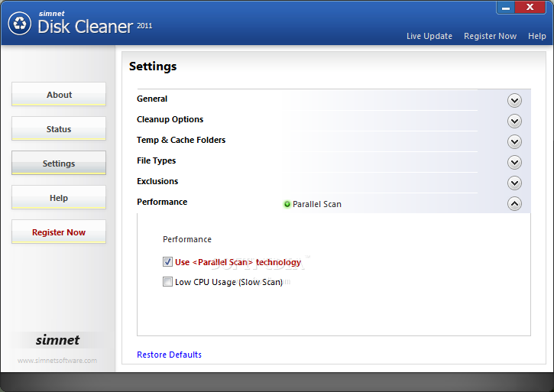Open the Status page in sidebar
Image resolution: width=554 pixels, height=392 pixels.
(x=59, y=128)
